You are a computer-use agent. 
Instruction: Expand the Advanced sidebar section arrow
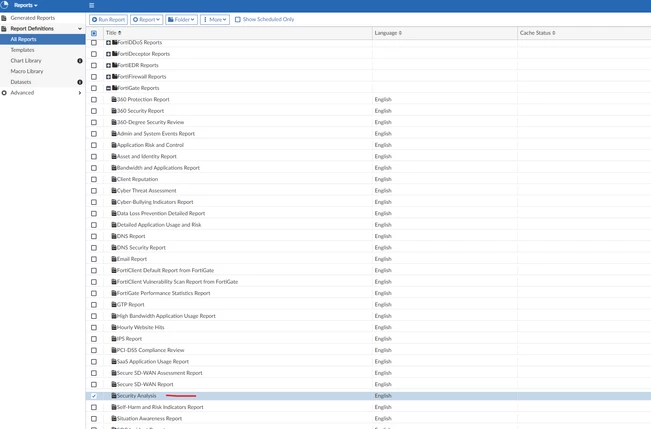[80, 93]
